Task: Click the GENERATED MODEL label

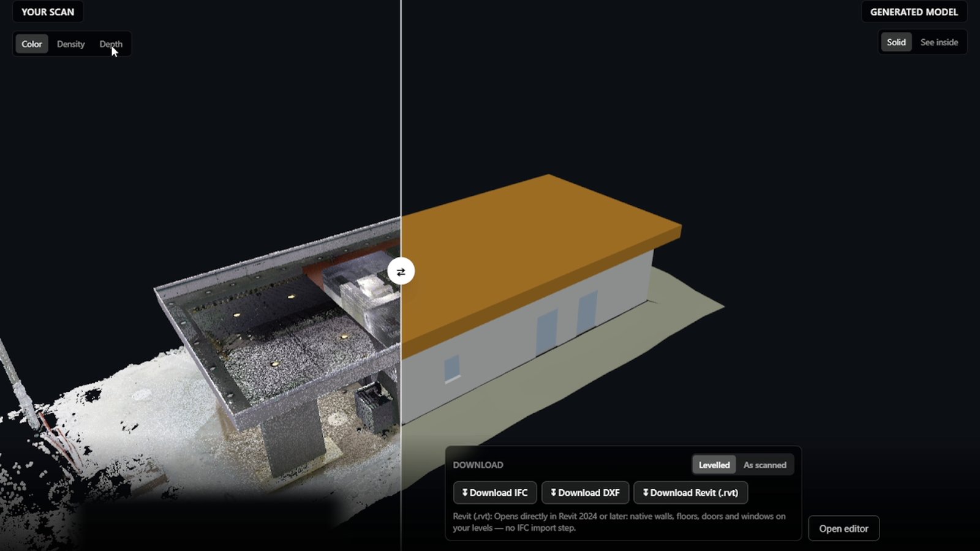Action: click(x=914, y=12)
